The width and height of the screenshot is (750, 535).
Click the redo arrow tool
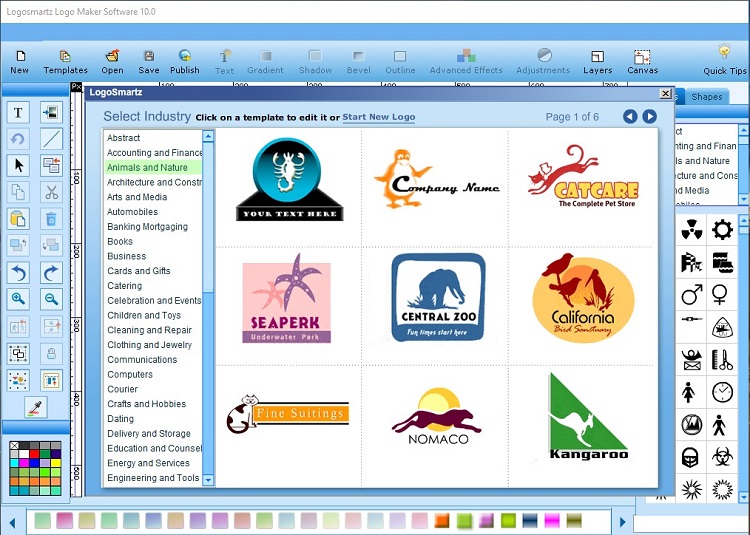pyautogui.click(x=51, y=273)
